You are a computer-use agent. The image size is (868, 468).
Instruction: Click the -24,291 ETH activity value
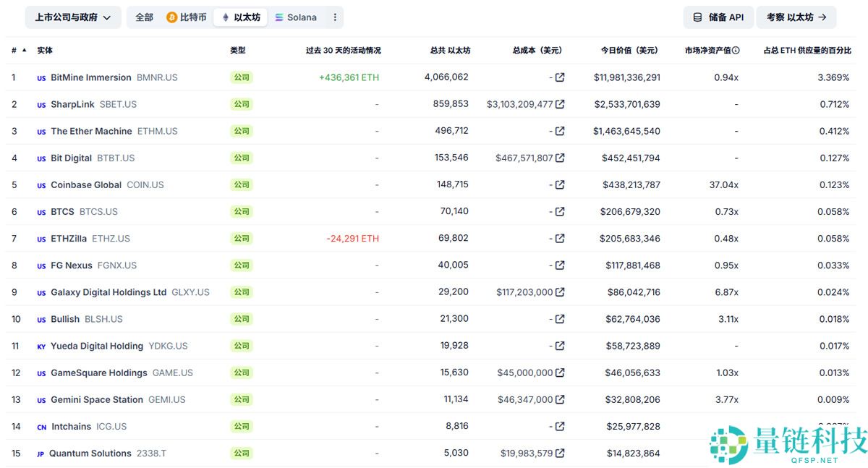click(352, 238)
